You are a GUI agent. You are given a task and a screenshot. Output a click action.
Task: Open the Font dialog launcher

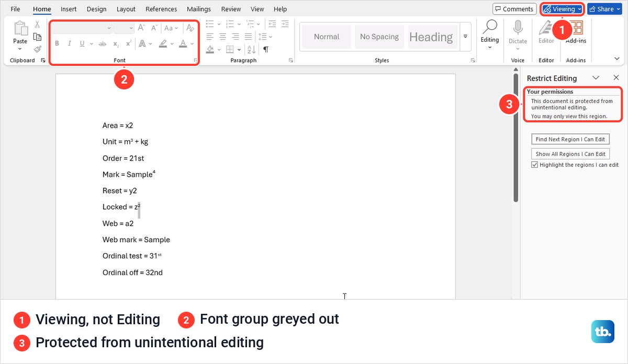click(195, 61)
